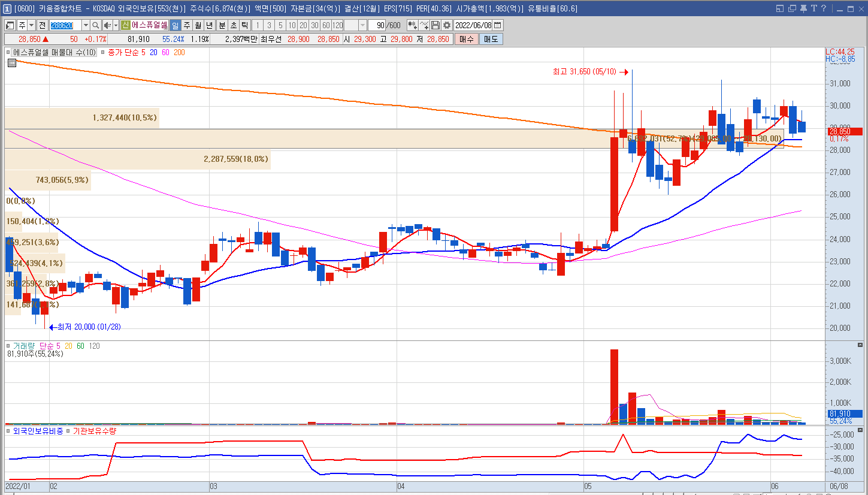Select 주 weekly period toggle
This screenshot has height=495, width=868.
click(x=187, y=25)
